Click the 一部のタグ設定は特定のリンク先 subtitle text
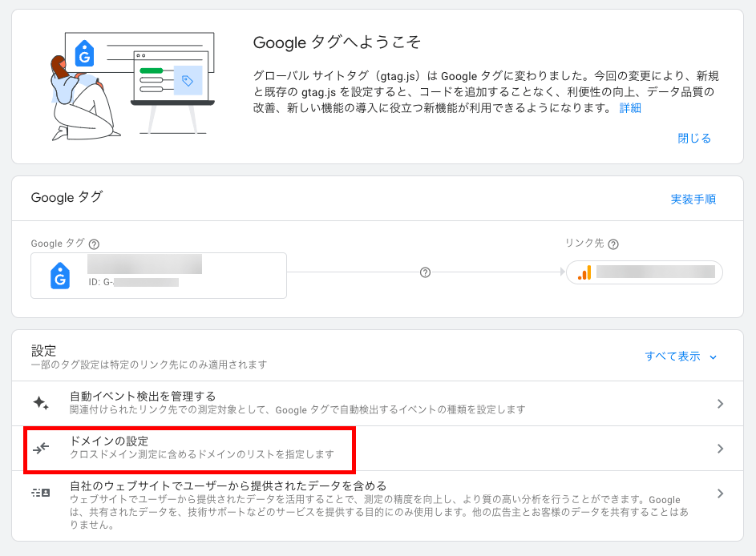The height and width of the screenshot is (556, 756). (149, 365)
